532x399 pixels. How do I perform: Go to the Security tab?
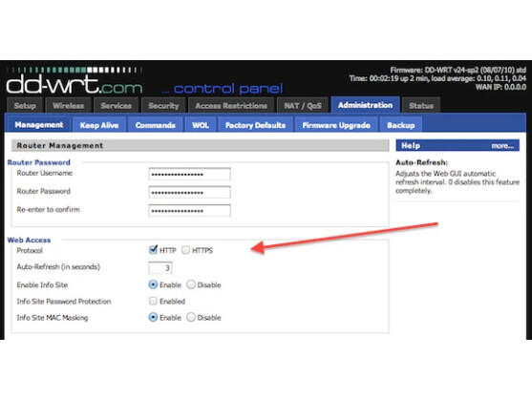(x=163, y=105)
